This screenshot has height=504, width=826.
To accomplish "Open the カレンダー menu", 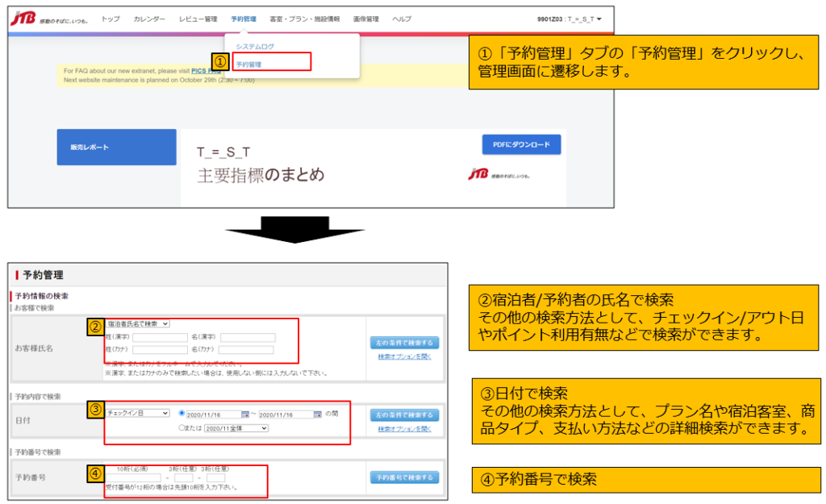I will pos(149,19).
